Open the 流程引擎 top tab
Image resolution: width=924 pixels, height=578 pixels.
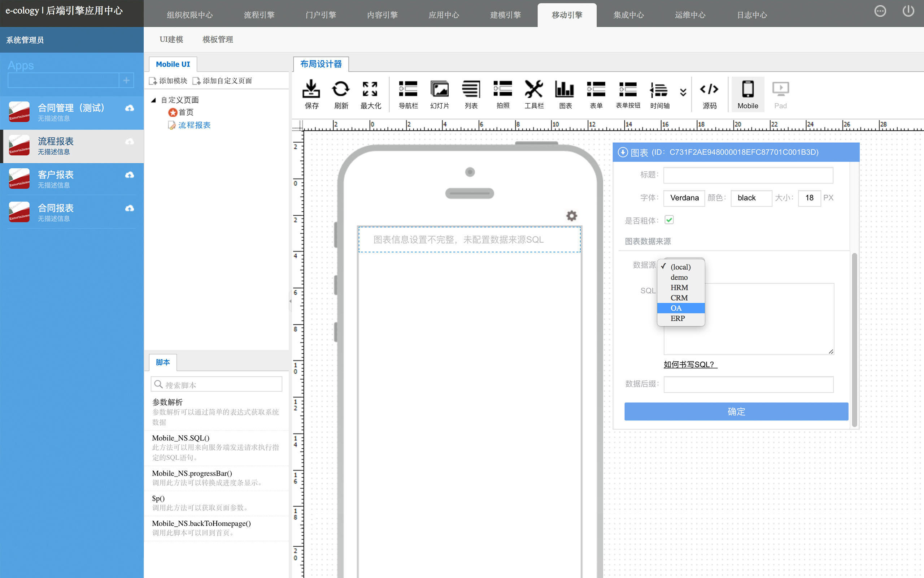tap(259, 15)
